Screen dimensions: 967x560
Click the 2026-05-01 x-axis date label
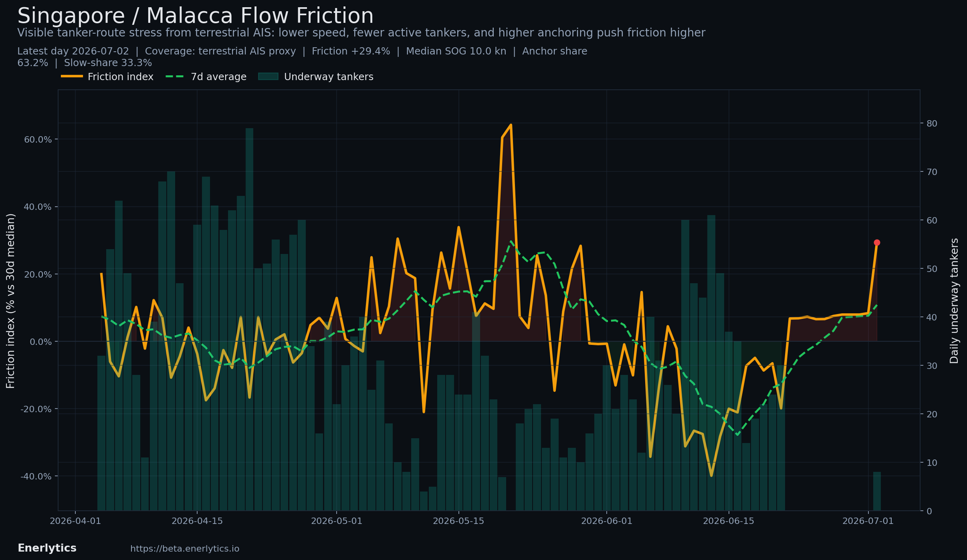point(337,521)
